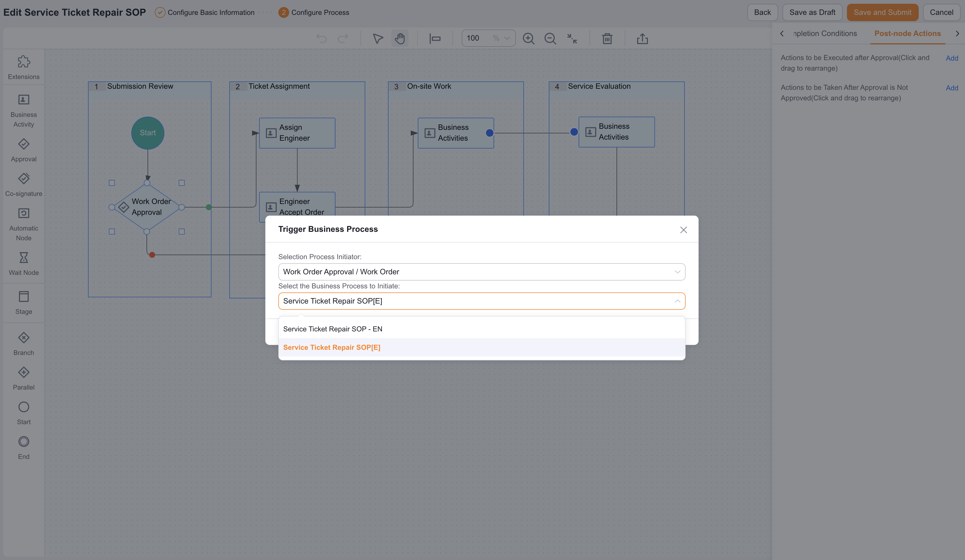Screen dimensions: 965x560
Task: Click Save as Draft button
Action: pyautogui.click(x=812, y=12)
